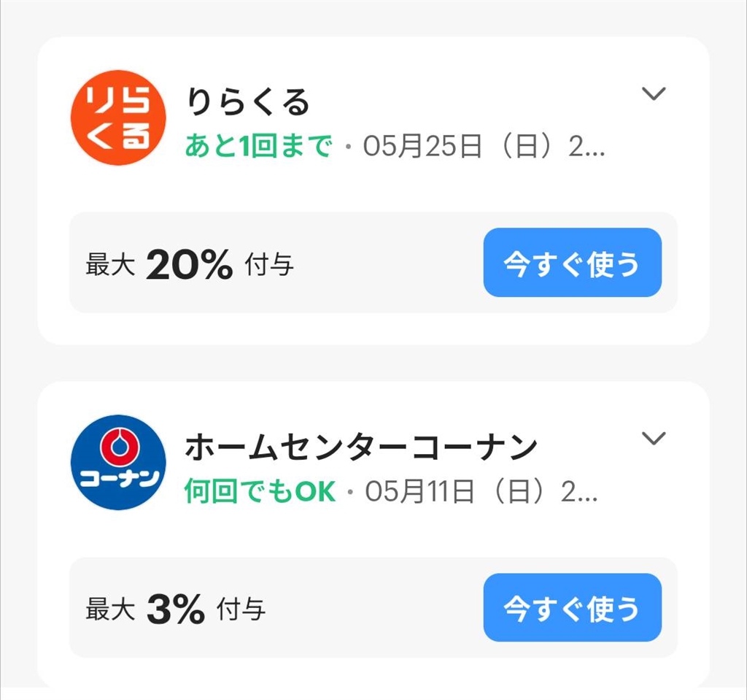Tap the blue コーナン logo icon
Screen dimensions: 747x700
click(x=118, y=462)
